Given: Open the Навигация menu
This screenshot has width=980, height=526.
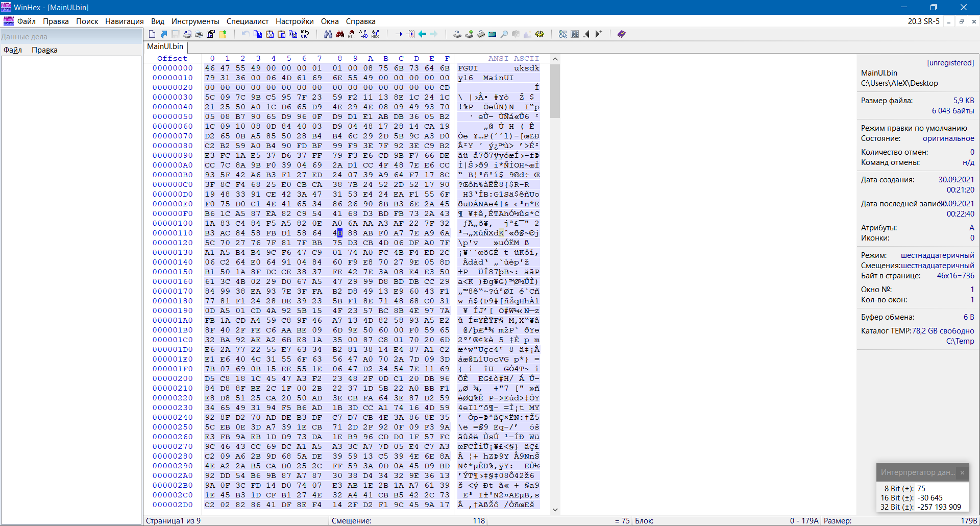Looking at the screenshot, I should tap(124, 21).
